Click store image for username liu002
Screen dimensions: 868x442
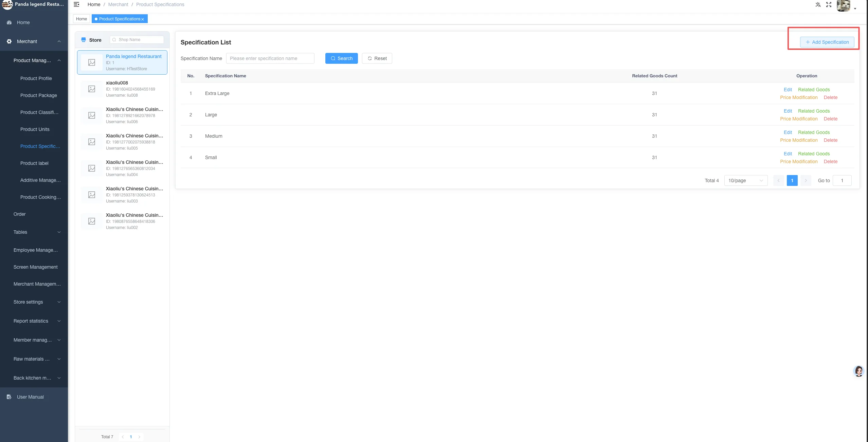coord(92,221)
